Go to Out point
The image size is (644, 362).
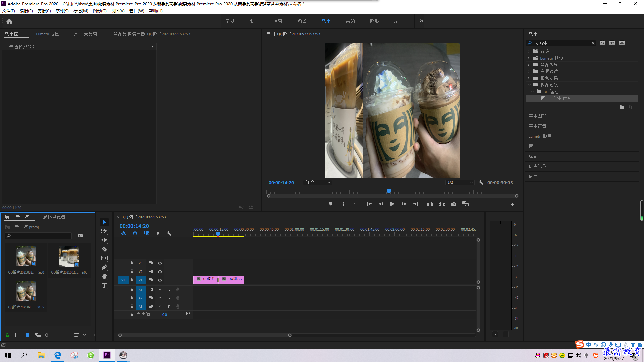[x=416, y=204]
